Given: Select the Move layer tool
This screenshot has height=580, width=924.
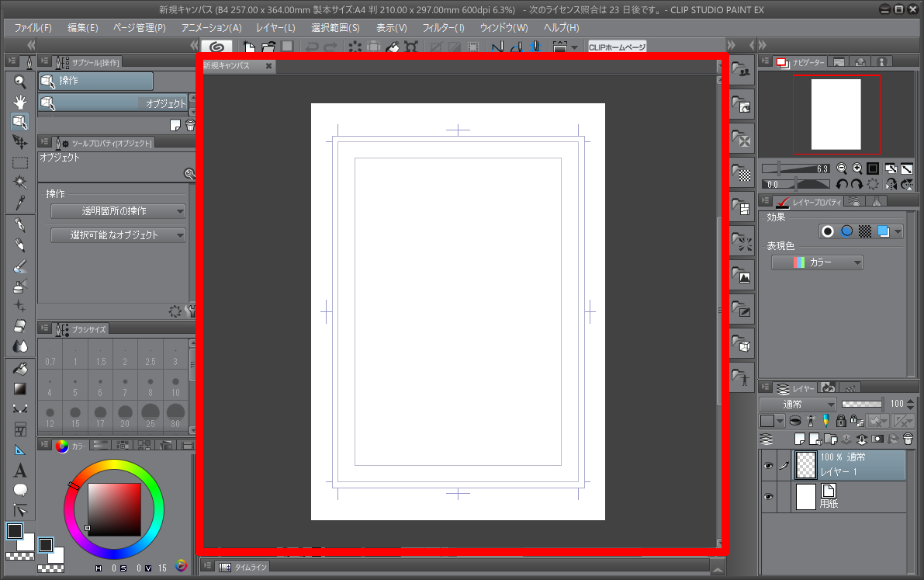Looking at the screenshot, I should click(20, 141).
